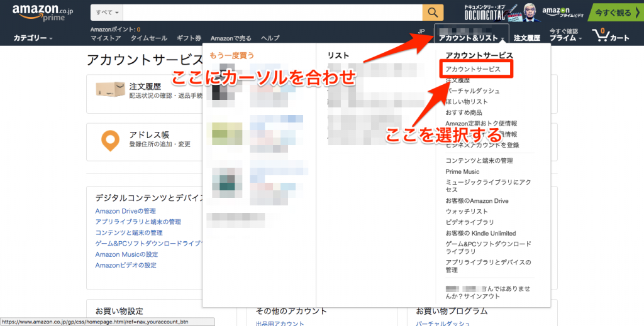Select おすすめ商品 in flyout menu
644x326 pixels.
click(464, 112)
